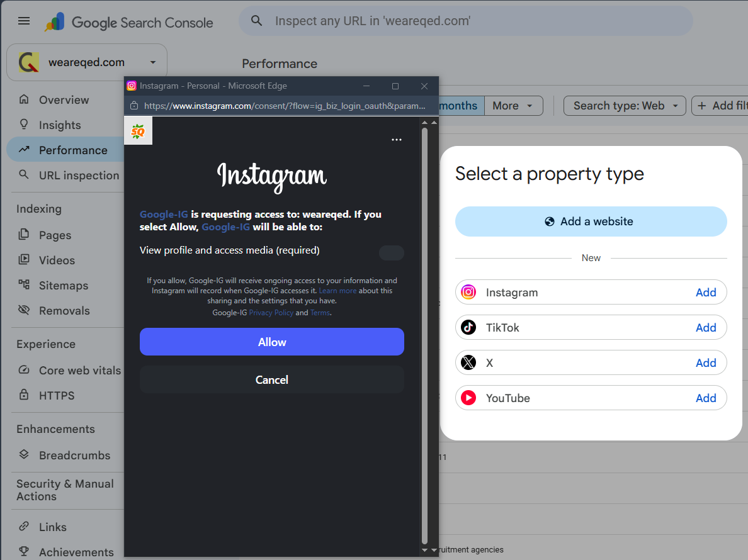
Task: Click the Pages document icon
Action: tap(24, 235)
